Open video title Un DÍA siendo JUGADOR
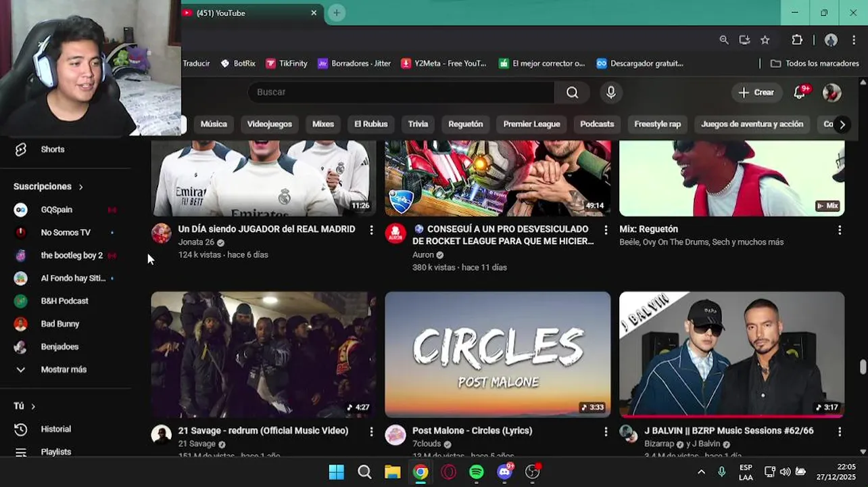868x487 pixels. tap(266, 229)
